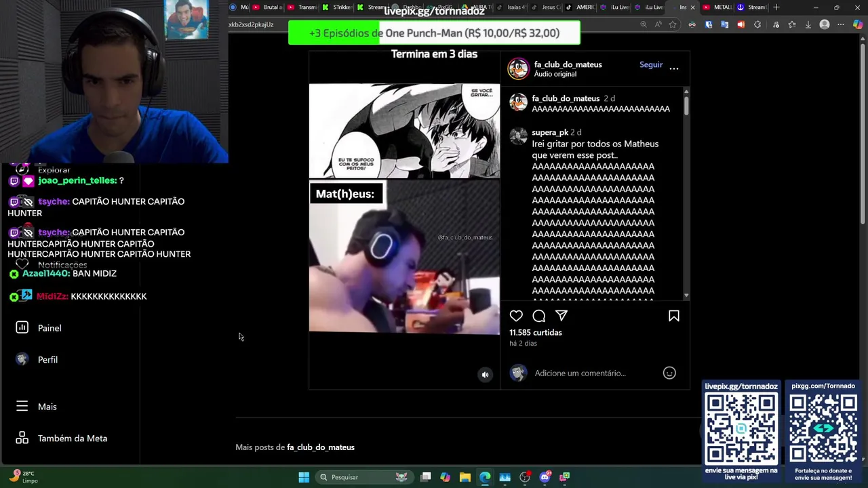Click the zoom magnifier in address bar
This screenshot has width=868, height=488.
[x=644, y=24]
